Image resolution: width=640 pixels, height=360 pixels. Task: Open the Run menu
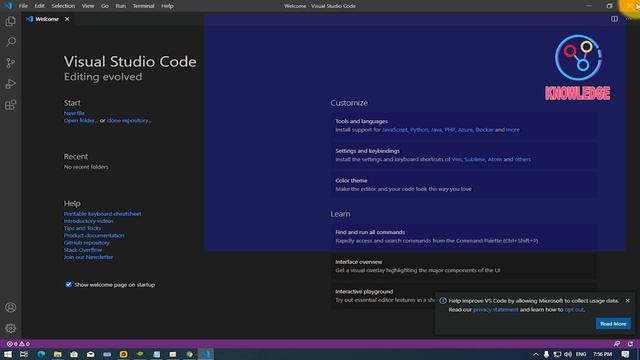pyautogui.click(x=120, y=6)
